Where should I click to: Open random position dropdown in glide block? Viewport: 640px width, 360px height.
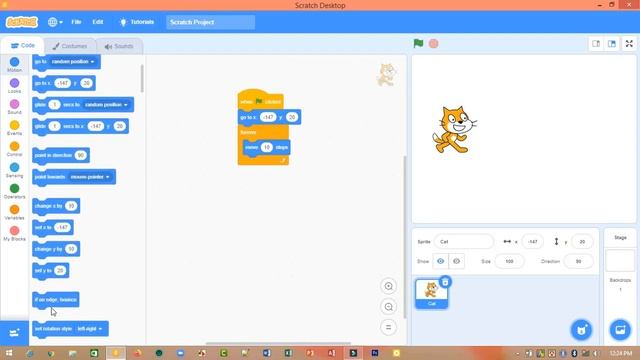[106, 105]
